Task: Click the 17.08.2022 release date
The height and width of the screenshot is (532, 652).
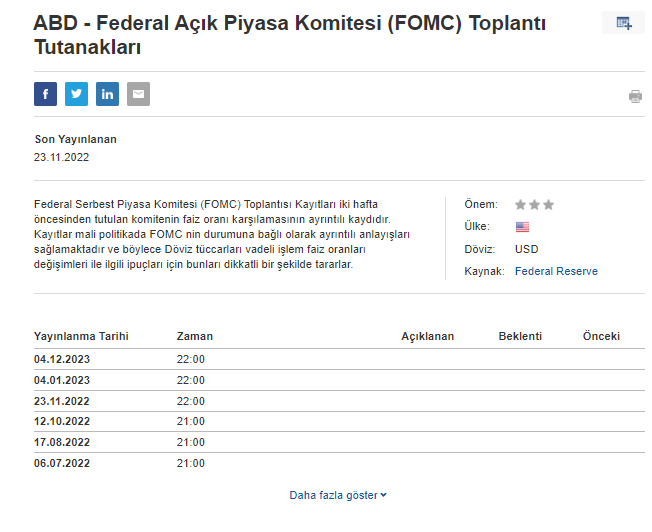Action: point(62,442)
